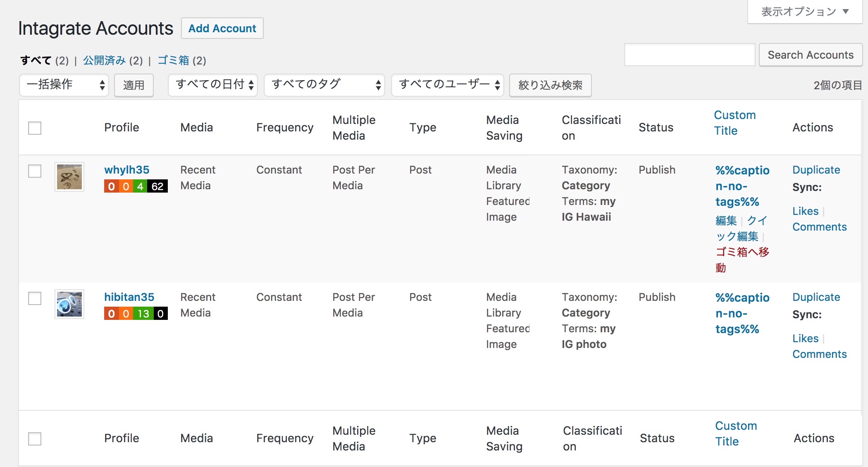
Task: Toggle the select-all checkbox in table footer
Action: click(35, 439)
